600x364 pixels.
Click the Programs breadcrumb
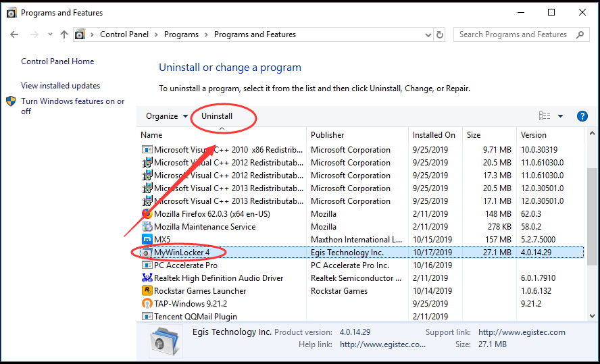coord(181,34)
